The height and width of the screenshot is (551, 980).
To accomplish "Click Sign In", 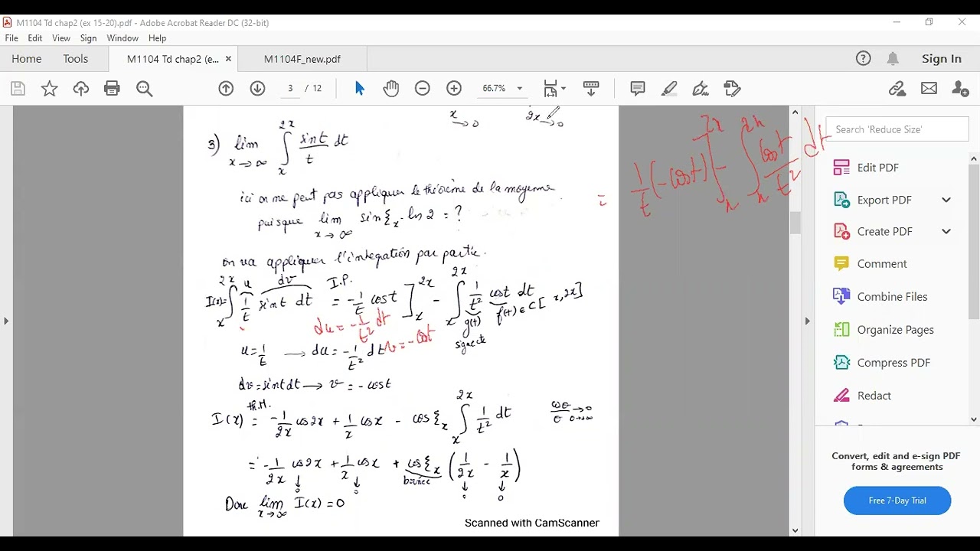I will pos(942,58).
